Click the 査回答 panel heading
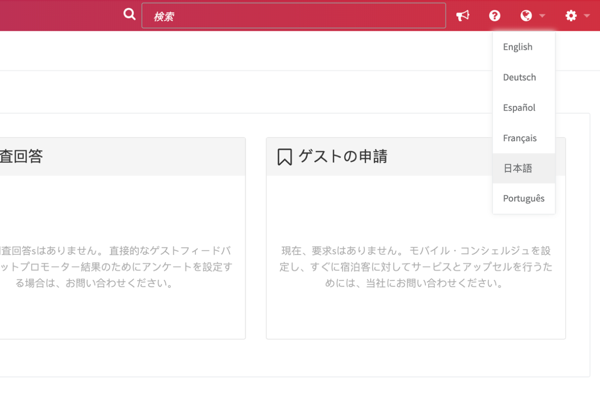 point(21,156)
